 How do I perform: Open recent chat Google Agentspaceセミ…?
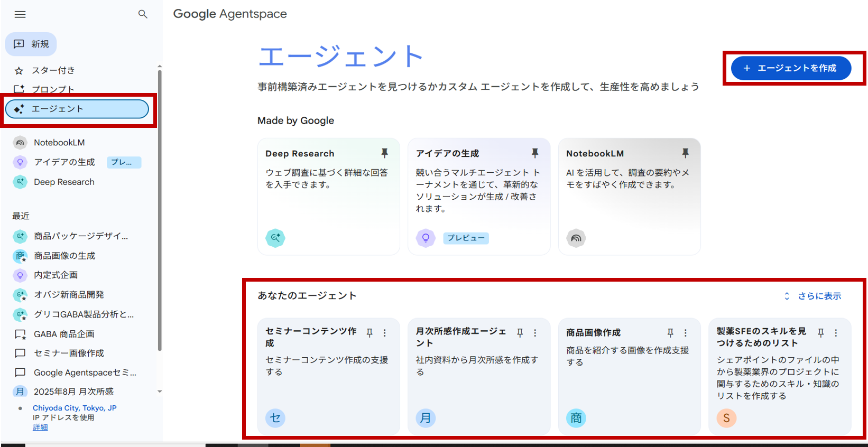(85, 373)
